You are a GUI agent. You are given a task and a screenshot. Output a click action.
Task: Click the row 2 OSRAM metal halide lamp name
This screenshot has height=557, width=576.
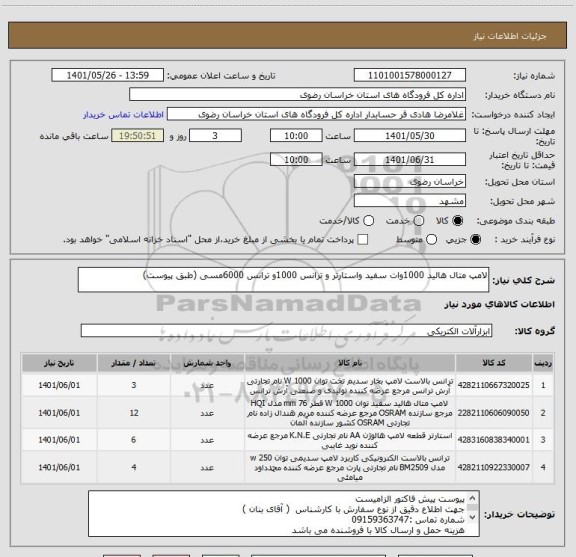(x=350, y=413)
